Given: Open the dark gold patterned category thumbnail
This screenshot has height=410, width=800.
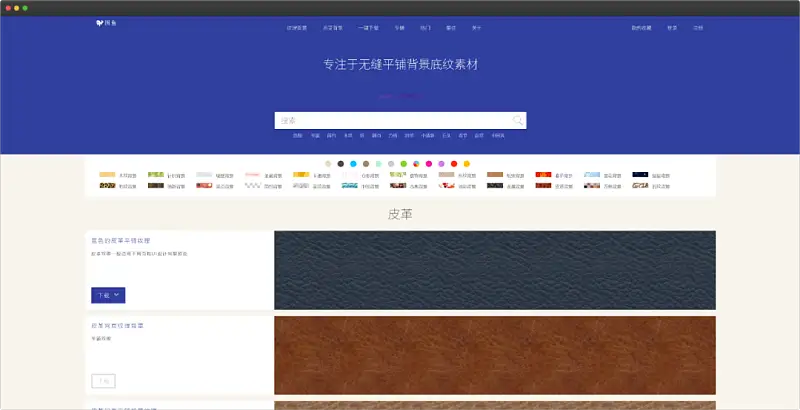Looking at the screenshot, I should click(x=107, y=186).
